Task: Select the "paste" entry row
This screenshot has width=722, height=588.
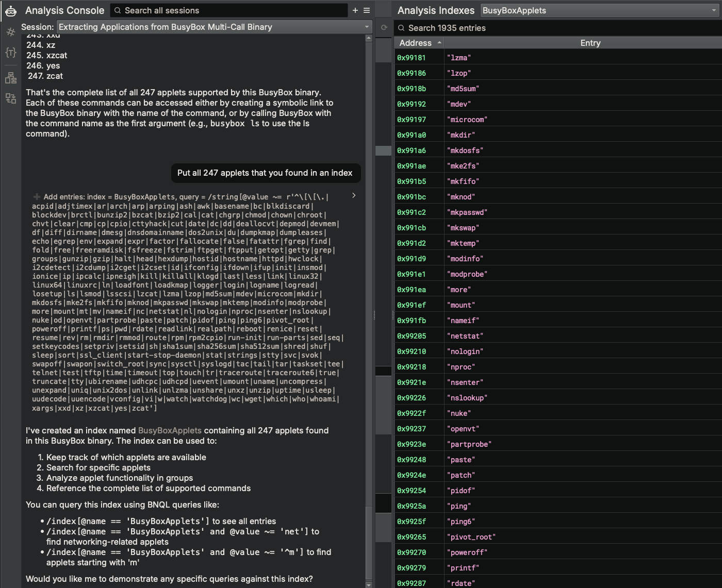Action: point(558,460)
